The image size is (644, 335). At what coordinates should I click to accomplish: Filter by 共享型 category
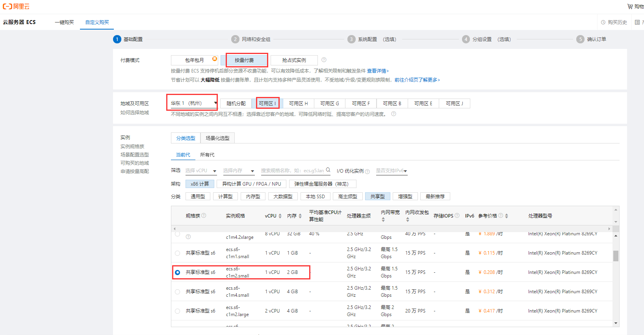[x=378, y=197]
